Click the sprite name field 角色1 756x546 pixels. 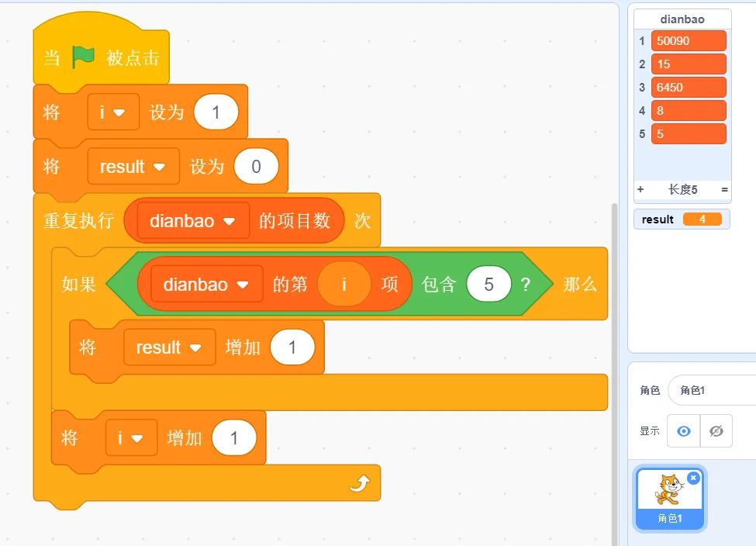[712, 390]
